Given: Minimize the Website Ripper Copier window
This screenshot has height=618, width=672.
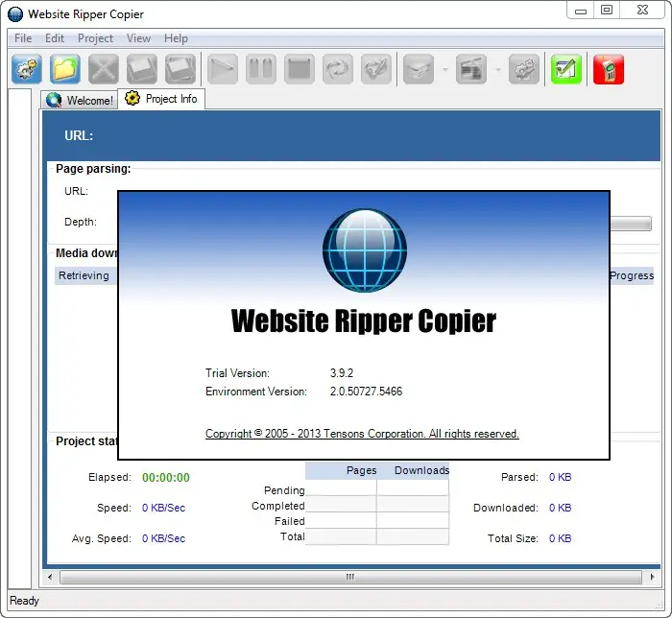Looking at the screenshot, I should click(581, 10).
